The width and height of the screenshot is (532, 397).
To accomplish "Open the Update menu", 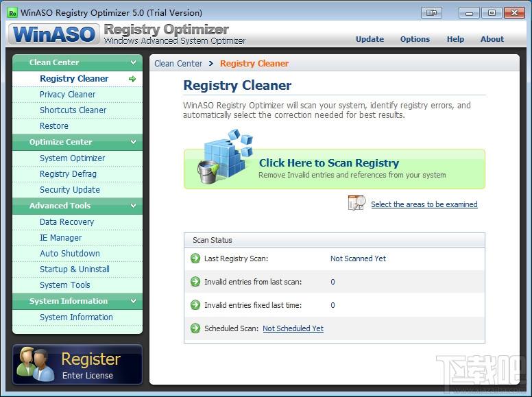I will point(370,39).
